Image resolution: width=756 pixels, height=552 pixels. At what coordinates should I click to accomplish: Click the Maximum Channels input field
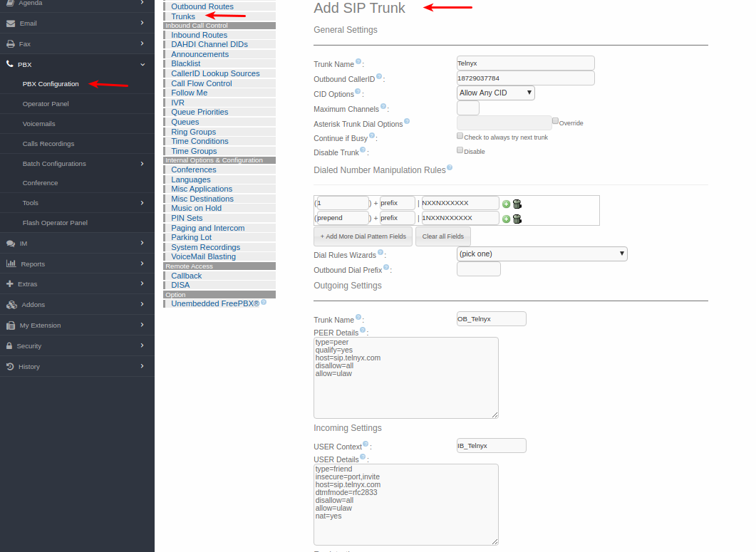467,108
